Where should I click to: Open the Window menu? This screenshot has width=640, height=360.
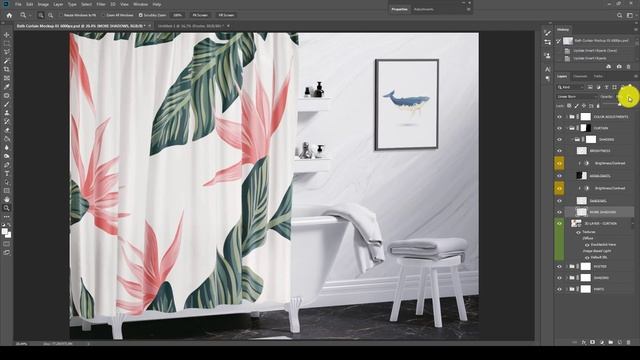pyautogui.click(x=140, y=4)
